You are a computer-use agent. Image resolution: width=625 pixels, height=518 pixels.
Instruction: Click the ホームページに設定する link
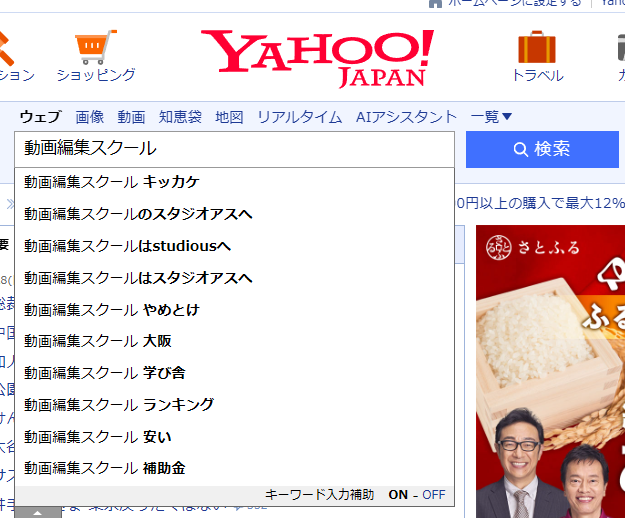click(515, 3)
